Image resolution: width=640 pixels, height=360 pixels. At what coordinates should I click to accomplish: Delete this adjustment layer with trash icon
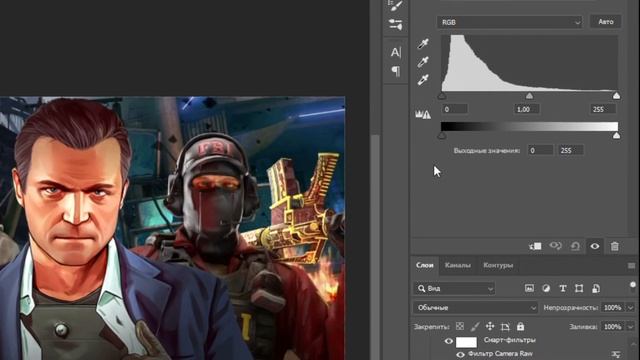(x=614, y=246)
